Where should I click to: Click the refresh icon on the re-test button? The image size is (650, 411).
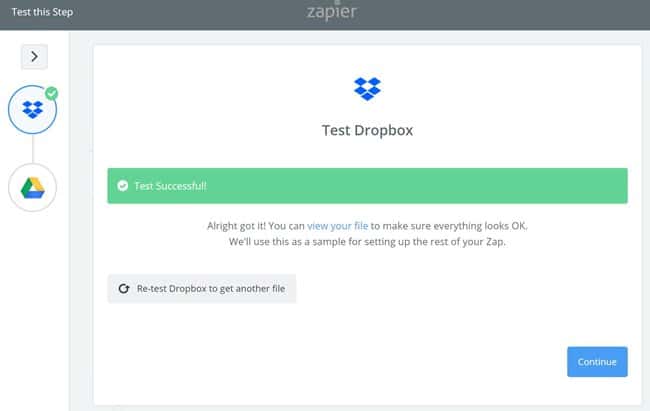pos(124,288)
